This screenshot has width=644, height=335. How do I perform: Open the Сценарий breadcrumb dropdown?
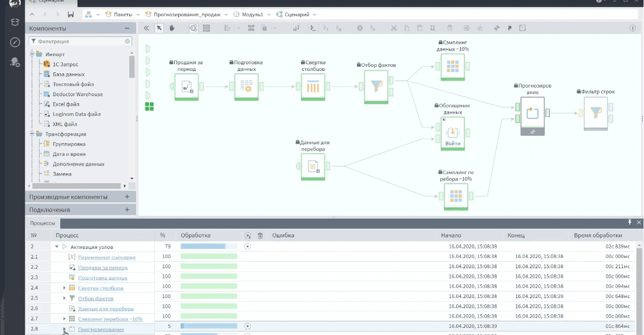click(x=315, y=15)
